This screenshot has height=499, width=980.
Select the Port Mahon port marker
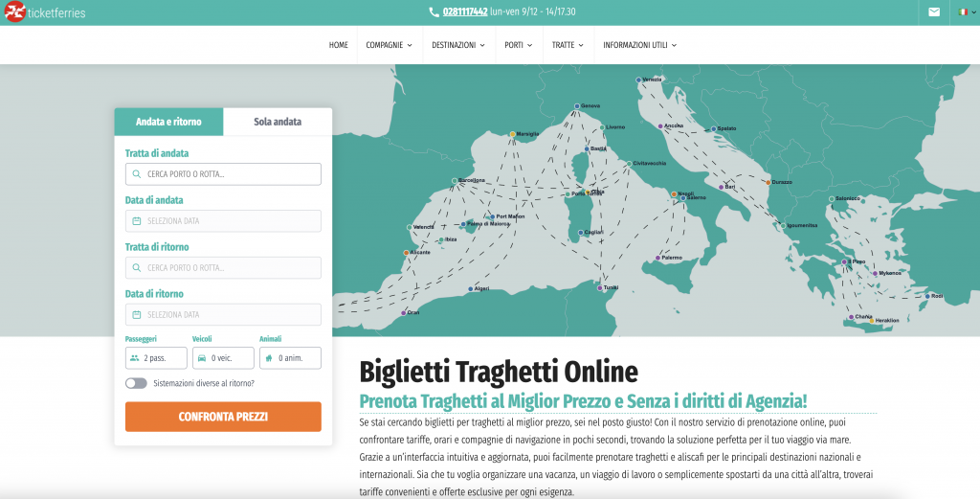pos(492,217)
